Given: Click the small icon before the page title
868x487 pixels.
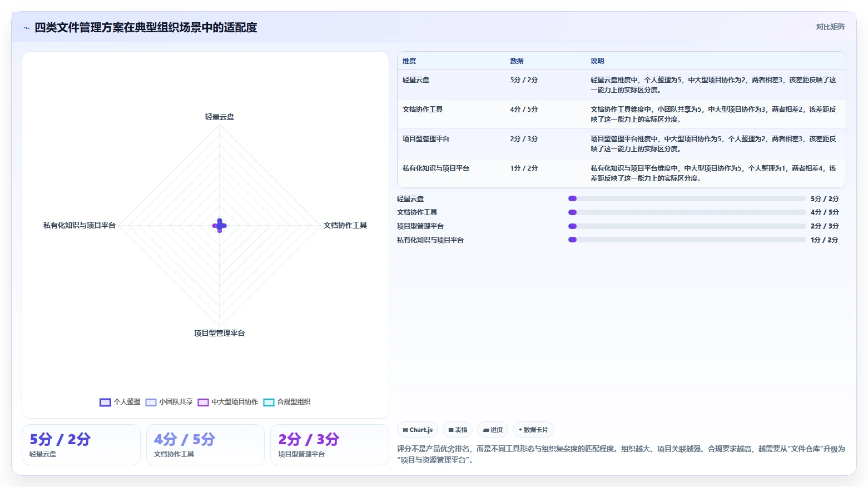Looking at the screenshot, I should click(x=26, y=28).
